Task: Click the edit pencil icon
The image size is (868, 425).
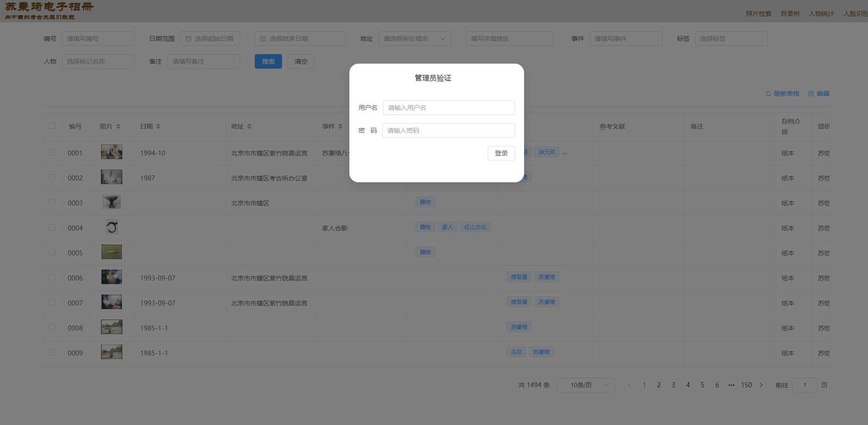Action: 811,94
